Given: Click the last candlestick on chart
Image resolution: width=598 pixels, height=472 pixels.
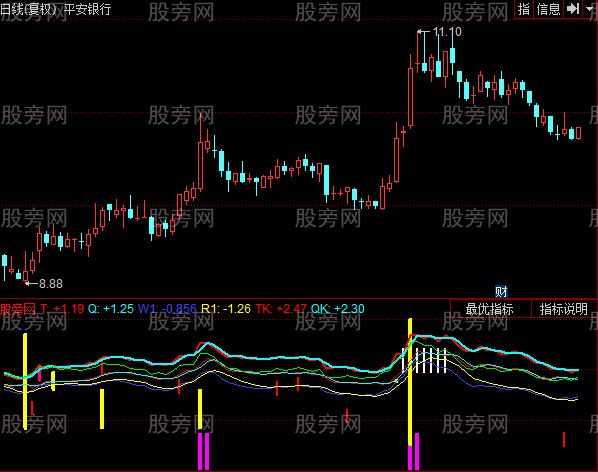Looking at the screenshot, I should coord(579,133).
